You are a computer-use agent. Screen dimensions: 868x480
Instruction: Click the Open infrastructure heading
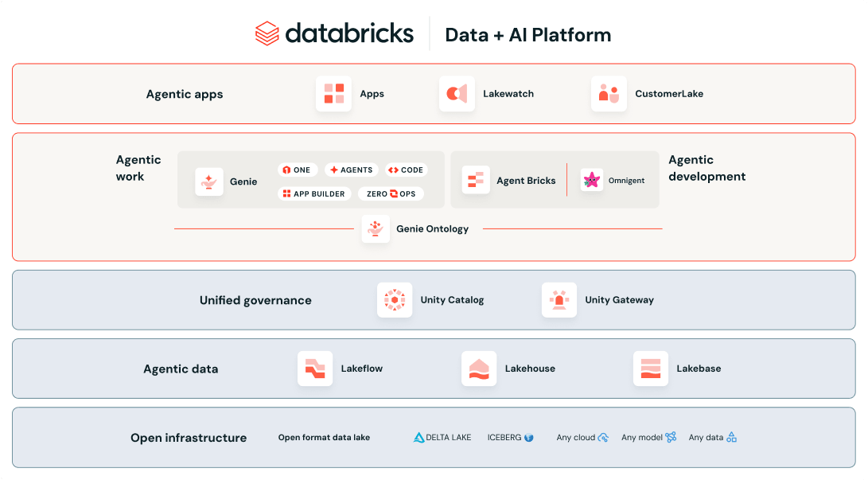(x=189, y=438)
